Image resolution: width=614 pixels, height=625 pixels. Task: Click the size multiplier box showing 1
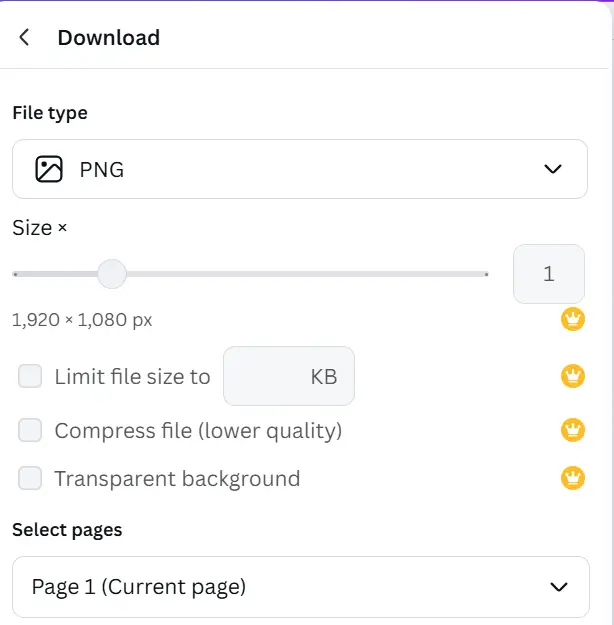coord(549,274)
